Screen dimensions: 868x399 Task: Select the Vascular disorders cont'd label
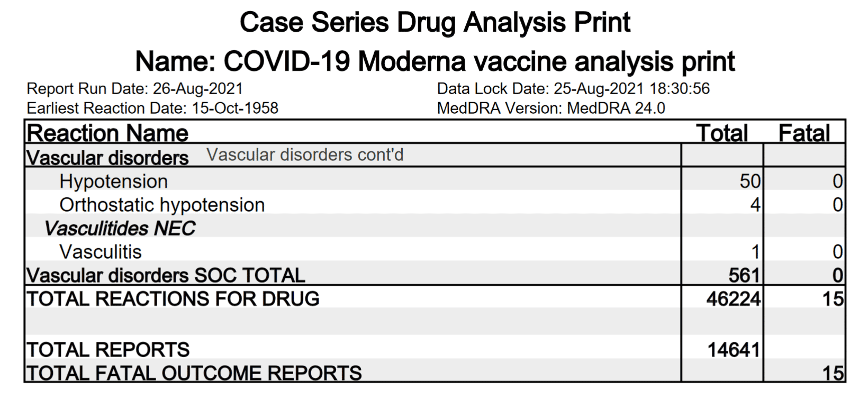click(x=305, y=155)
